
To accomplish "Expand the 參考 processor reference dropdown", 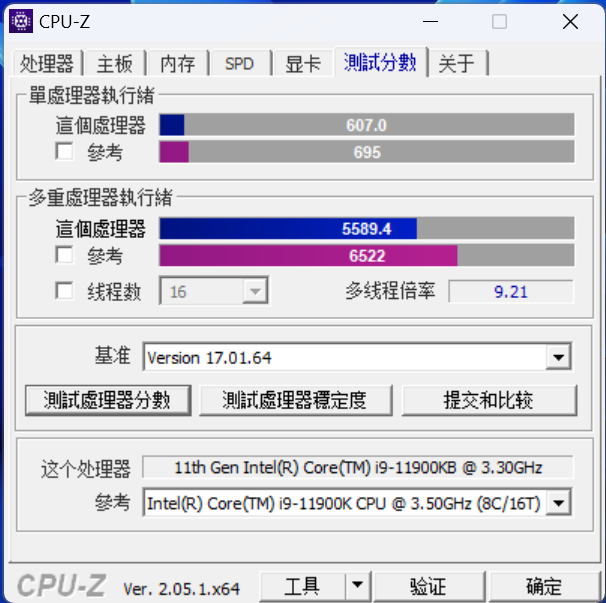I will (558, 503).
